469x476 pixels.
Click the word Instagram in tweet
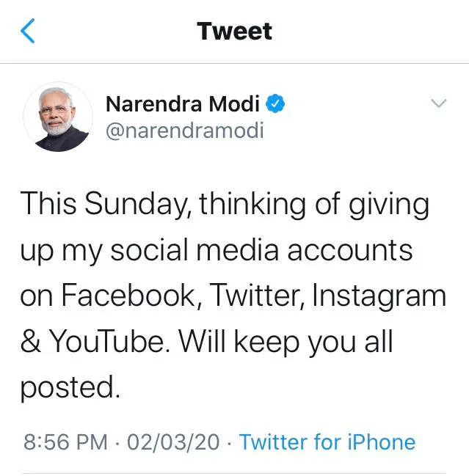click(x=379, y=296)
